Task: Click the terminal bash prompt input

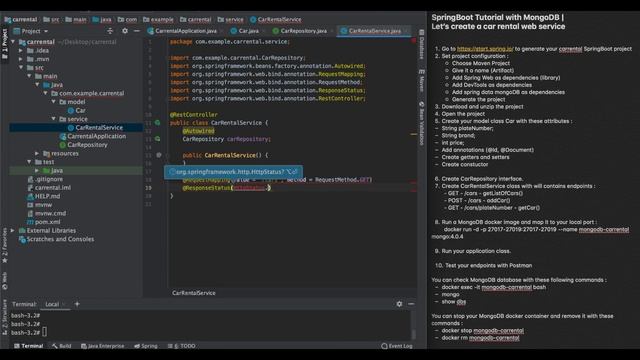Action: tap(44, 332)
